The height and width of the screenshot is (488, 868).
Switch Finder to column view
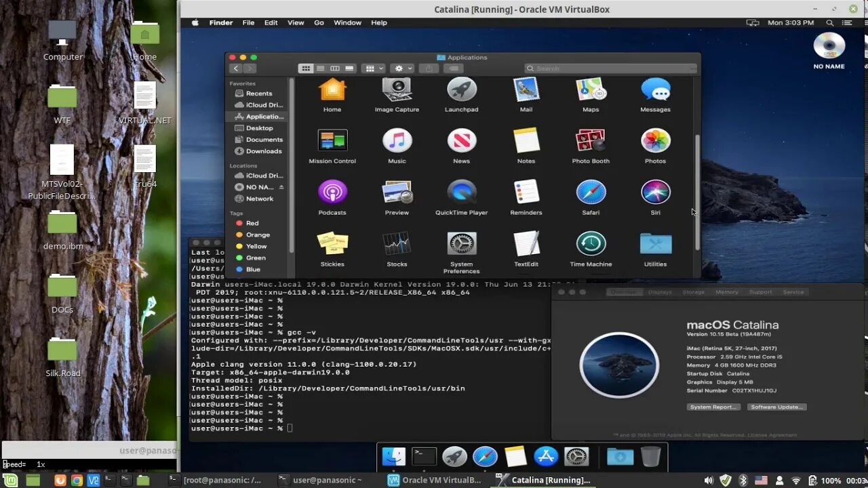point(334,68)
